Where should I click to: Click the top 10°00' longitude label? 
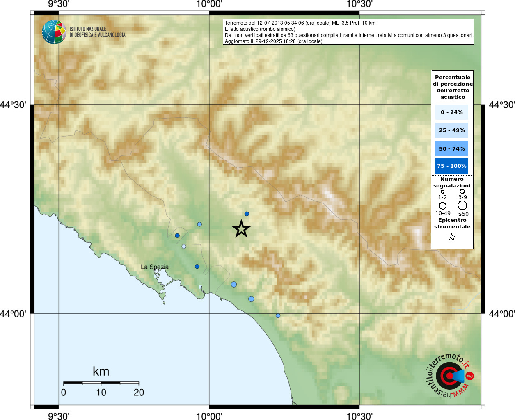coord(209,4)
